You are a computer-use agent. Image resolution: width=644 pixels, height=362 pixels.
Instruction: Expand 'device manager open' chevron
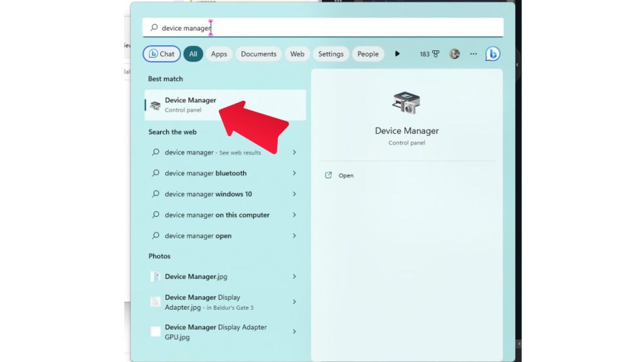pos(294,236)
